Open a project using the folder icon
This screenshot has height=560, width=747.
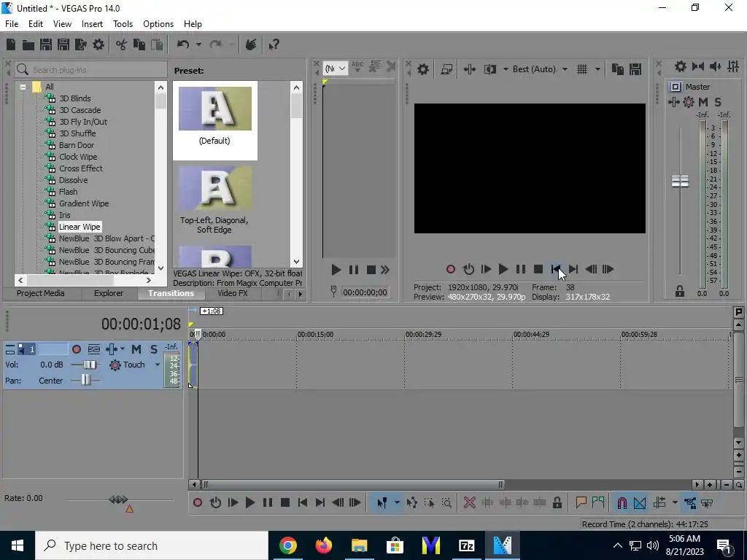[28, 44]
